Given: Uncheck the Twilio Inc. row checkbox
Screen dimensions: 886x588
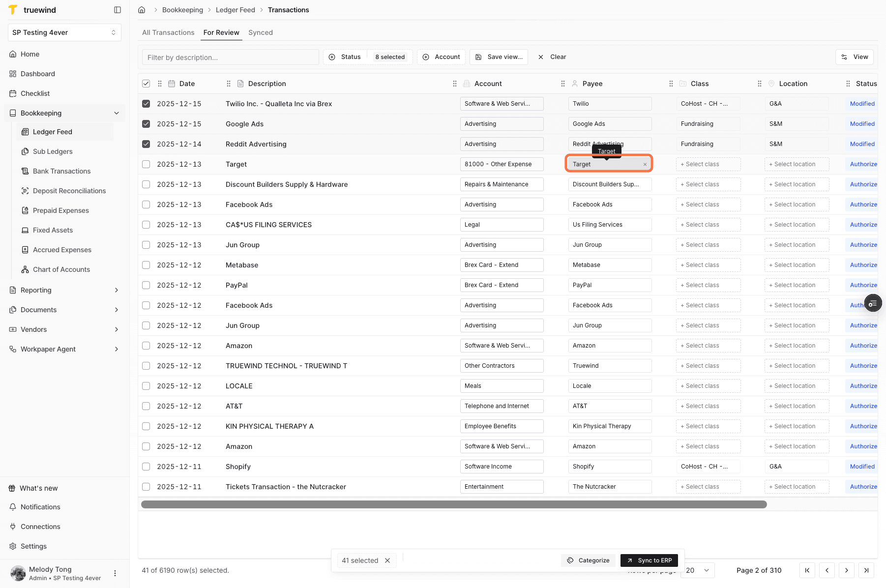Looking at the screenshot, I should click(146, 104).
